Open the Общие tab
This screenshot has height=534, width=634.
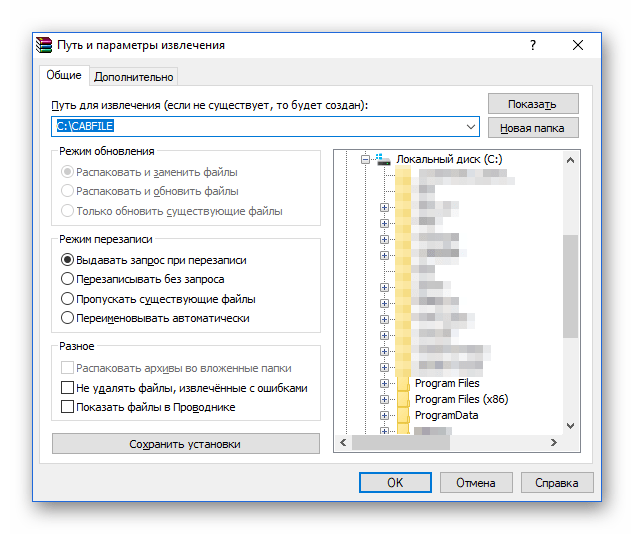click(x=64, y=76)
